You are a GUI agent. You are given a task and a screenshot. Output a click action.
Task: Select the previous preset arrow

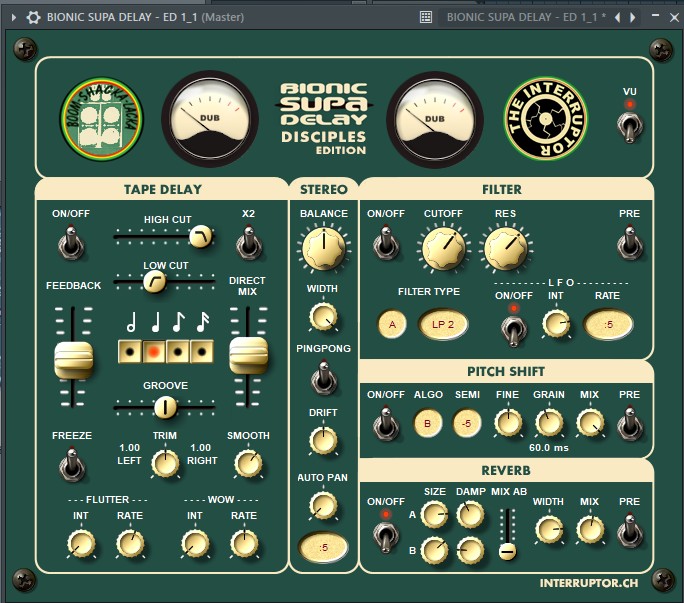618,17
